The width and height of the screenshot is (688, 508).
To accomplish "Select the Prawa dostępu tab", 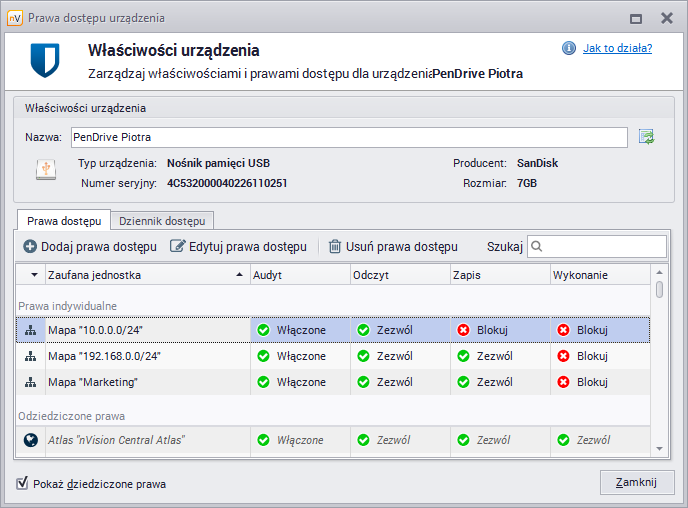I will (63, 220).
